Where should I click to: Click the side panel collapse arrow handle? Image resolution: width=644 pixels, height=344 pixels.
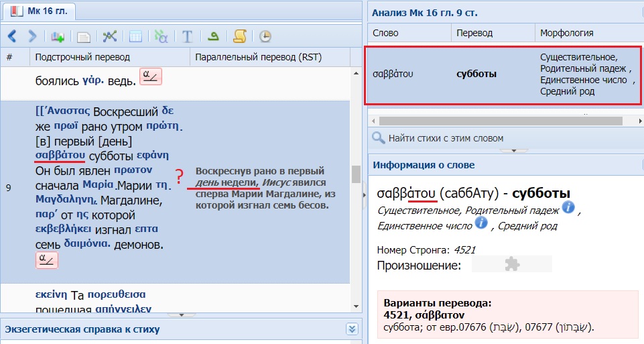click(x=364, y=194)
